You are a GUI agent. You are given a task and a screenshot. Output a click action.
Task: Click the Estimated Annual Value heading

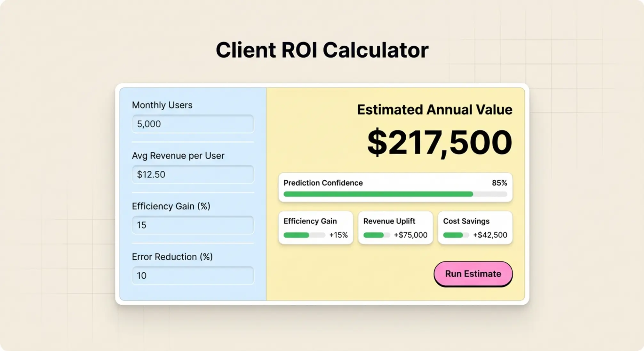pyautogui.click(x=434, y=110)
